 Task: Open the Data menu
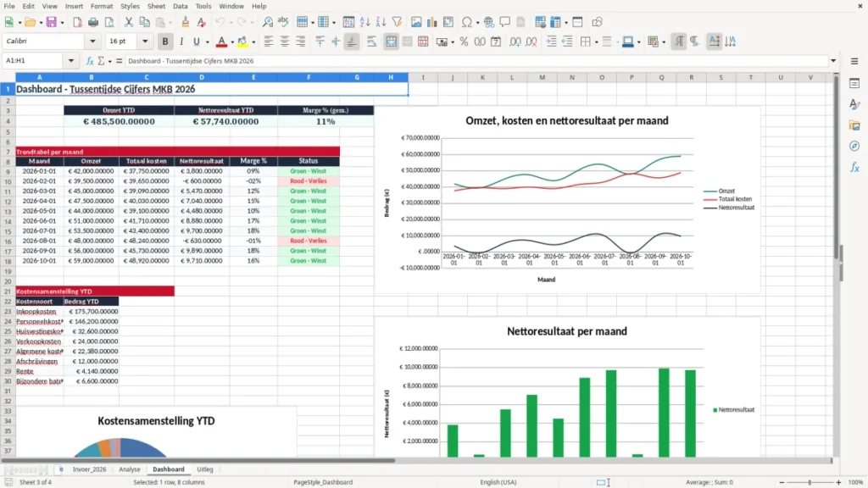[x=180, y=6]
